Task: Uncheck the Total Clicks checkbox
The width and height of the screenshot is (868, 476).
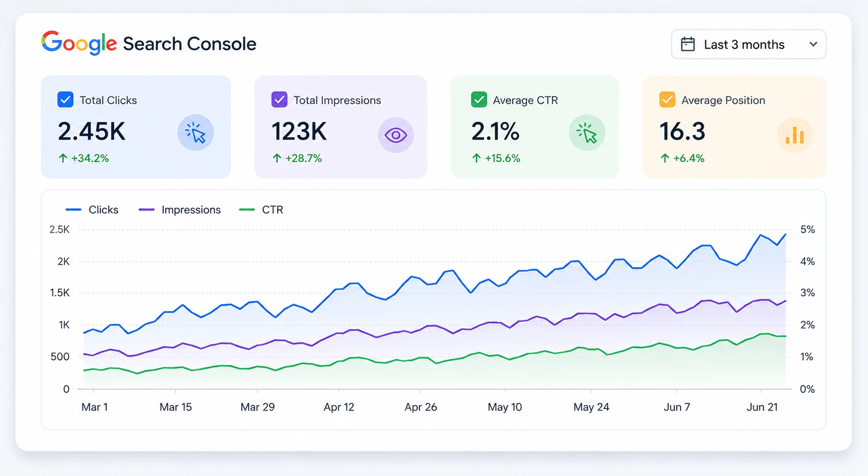Action: point(66,99)
